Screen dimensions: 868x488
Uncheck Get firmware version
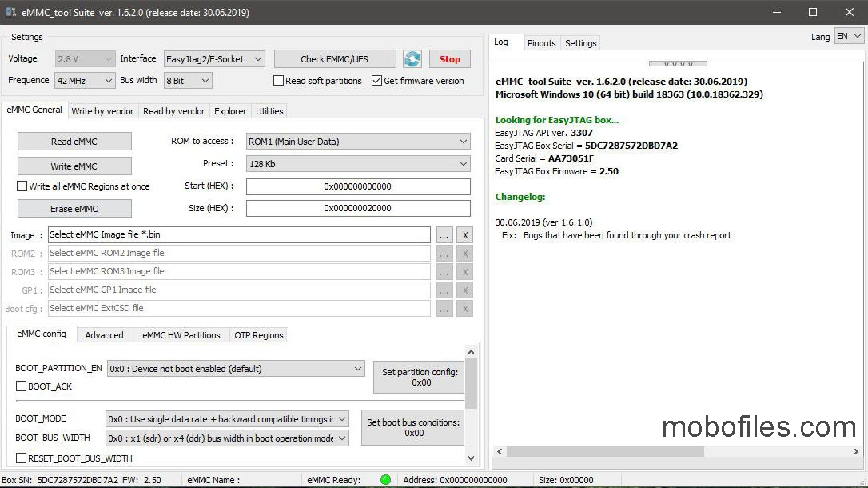(376, 81)
